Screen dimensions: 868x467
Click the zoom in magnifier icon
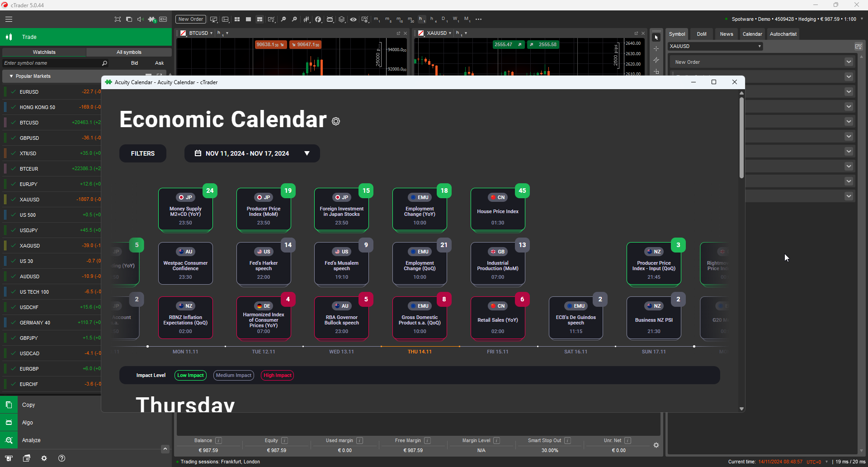point(294,19)
